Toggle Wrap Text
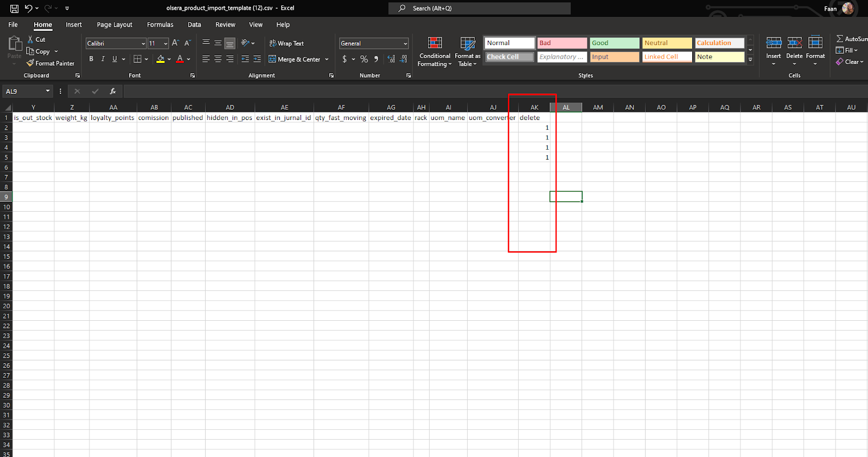868x457 pixels. tap(286, 43)
